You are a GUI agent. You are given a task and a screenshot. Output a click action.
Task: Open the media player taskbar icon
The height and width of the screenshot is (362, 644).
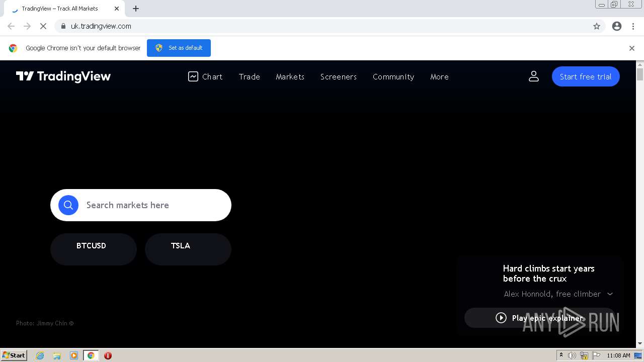point(74,355)
